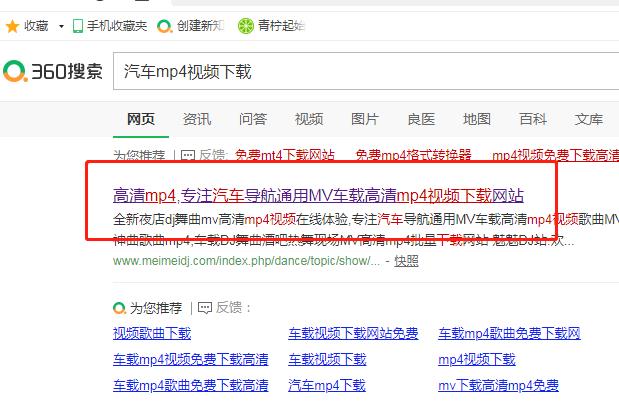
Task: Click the search input containing 汽车mp4视频下载
Action: click(x=366, y=71)
